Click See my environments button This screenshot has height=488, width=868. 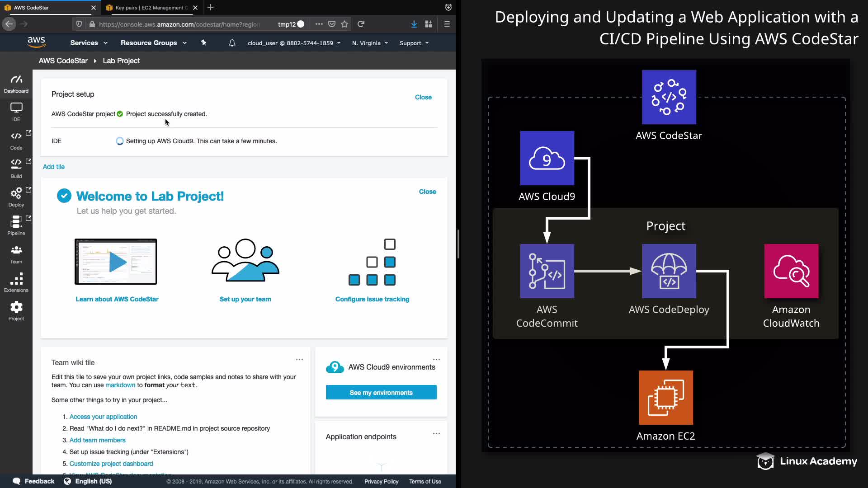[x=381, y=392]
